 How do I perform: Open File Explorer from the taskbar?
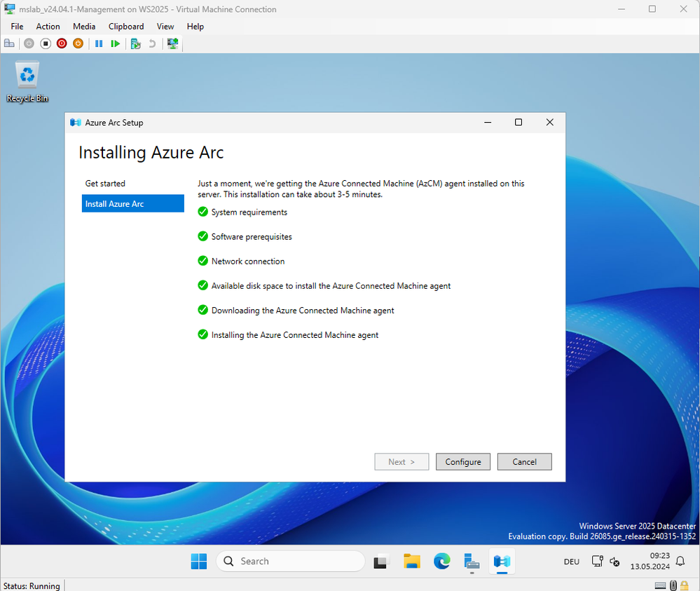411,561
